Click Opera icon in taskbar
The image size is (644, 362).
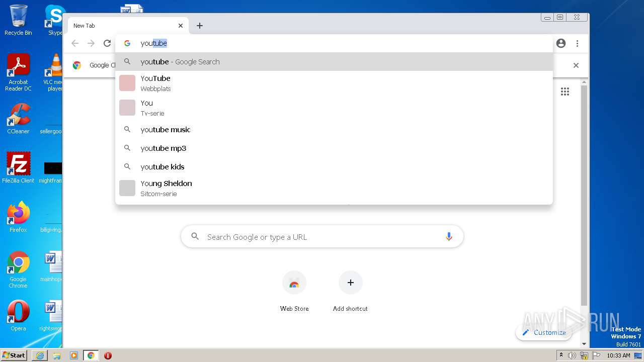(108, 355)
